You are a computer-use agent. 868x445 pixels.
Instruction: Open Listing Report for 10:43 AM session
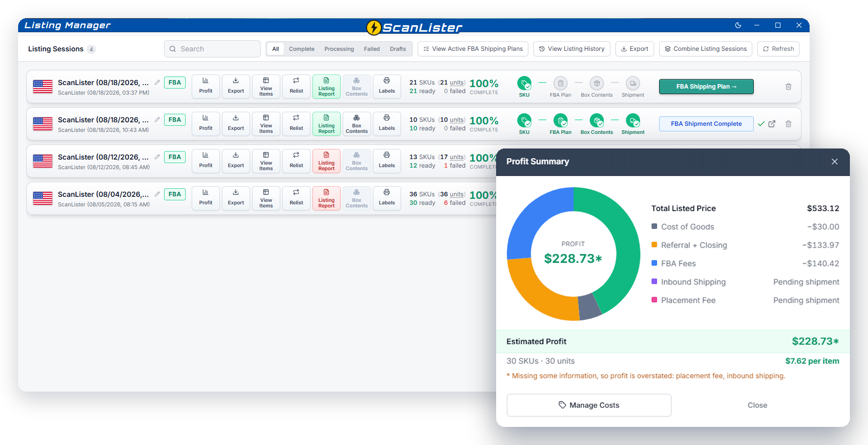coord(327,123)
